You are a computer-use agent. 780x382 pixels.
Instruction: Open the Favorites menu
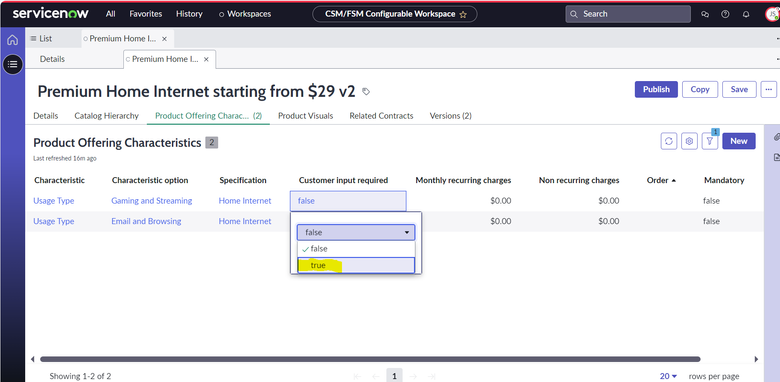click(x=146, y=14)
